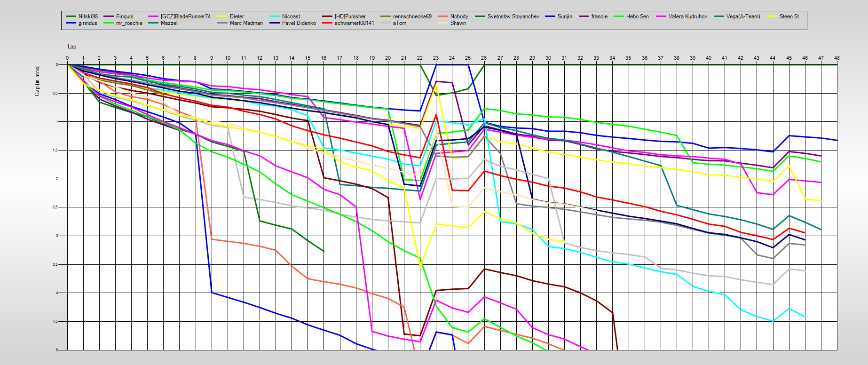Click the Nilski98 legend color line

point(71,16)
